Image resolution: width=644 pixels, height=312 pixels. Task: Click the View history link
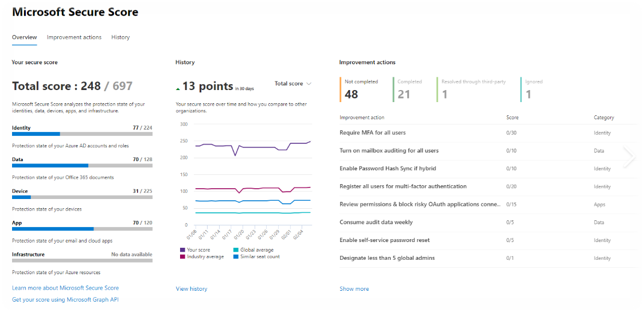(x=192, y=289)
